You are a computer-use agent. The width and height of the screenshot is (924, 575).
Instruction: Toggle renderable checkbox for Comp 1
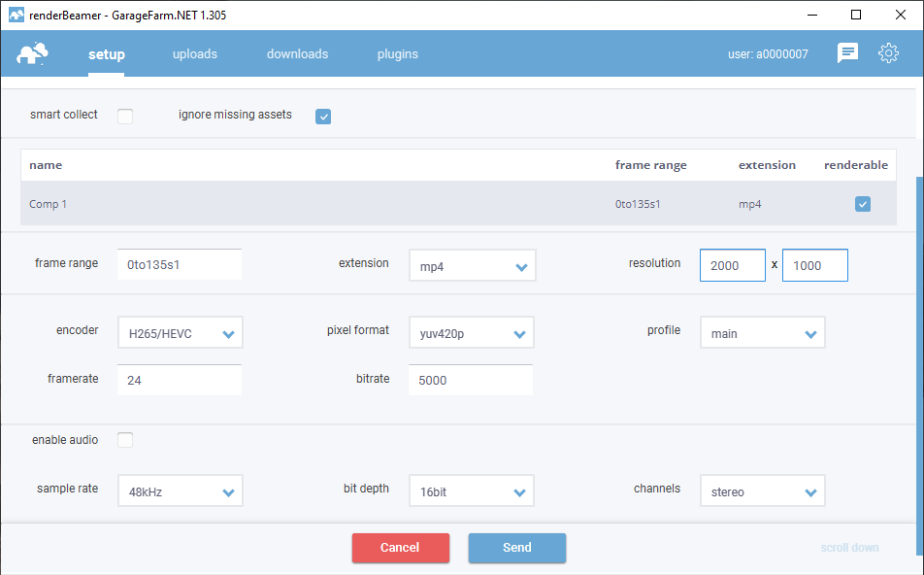tap(863, 204)
